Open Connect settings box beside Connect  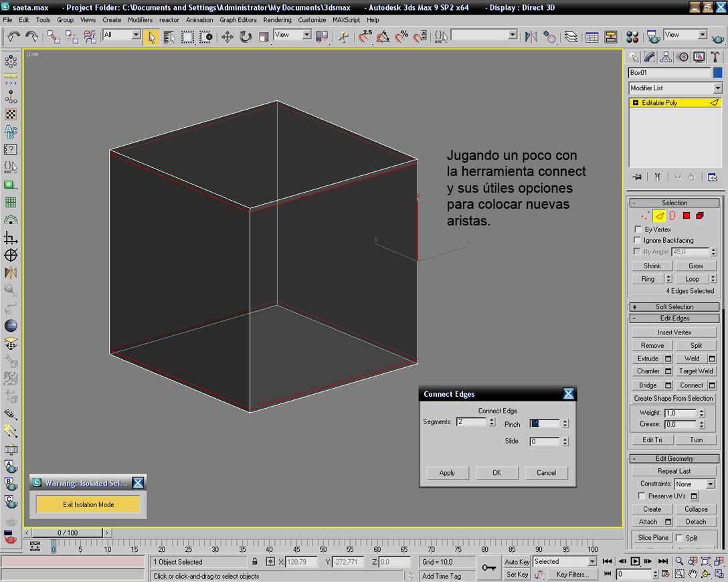click(x=712, y=385)
